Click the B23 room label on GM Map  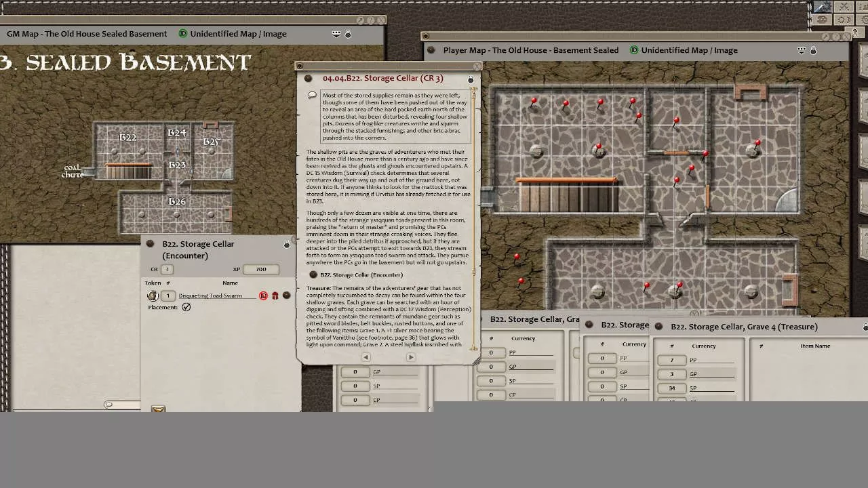(x=176, y=165)
